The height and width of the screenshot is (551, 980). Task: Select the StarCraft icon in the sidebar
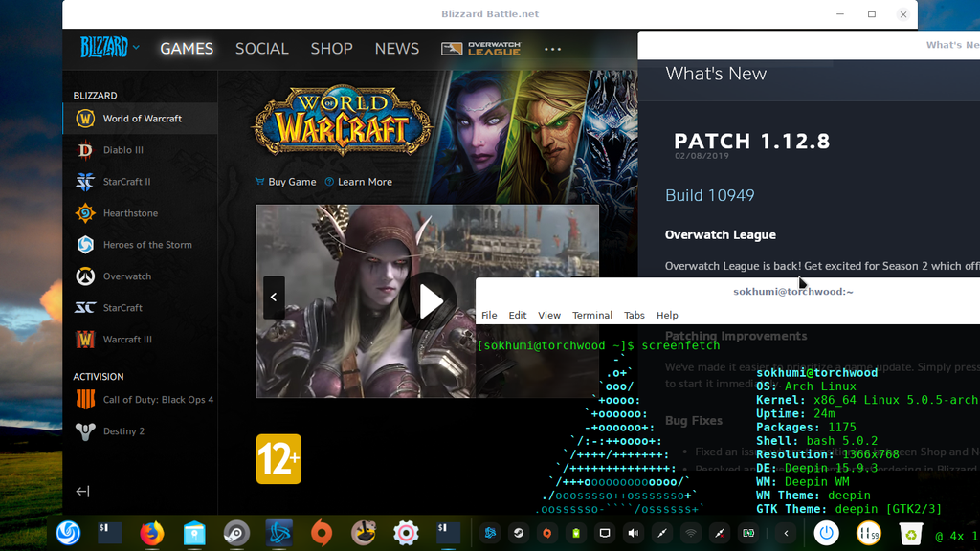coord(85,308)
